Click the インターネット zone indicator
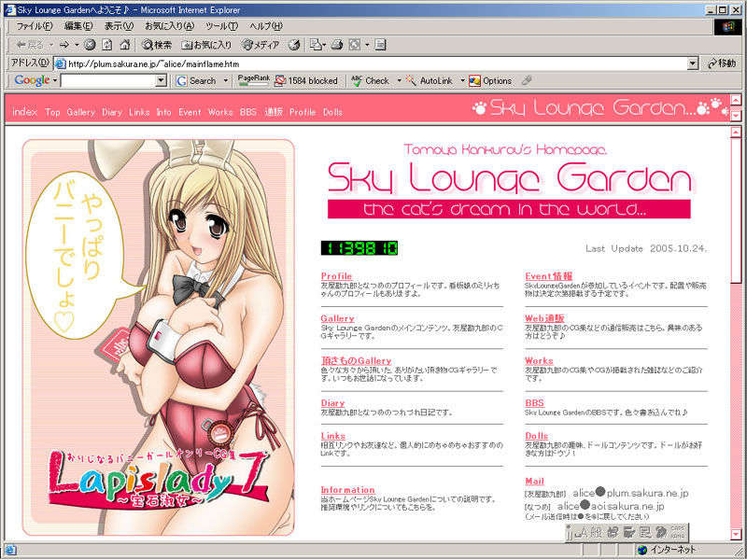The width and height of the screenshot is (747, 560). tap(667, 550)
